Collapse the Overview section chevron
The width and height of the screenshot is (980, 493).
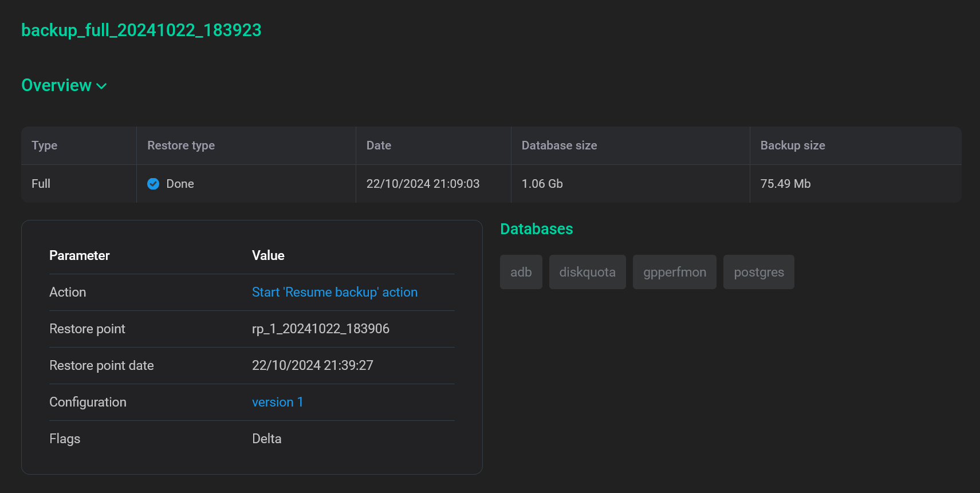(101, 86)
